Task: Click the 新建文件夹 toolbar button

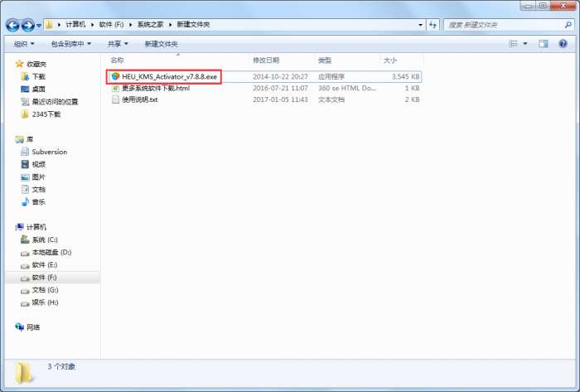Action: click(x=161, y=44)
